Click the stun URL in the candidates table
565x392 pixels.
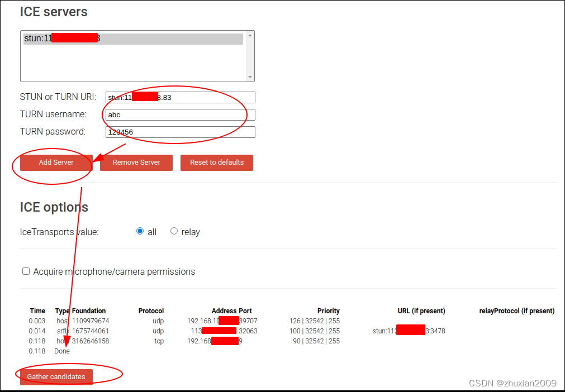point(408,331)
